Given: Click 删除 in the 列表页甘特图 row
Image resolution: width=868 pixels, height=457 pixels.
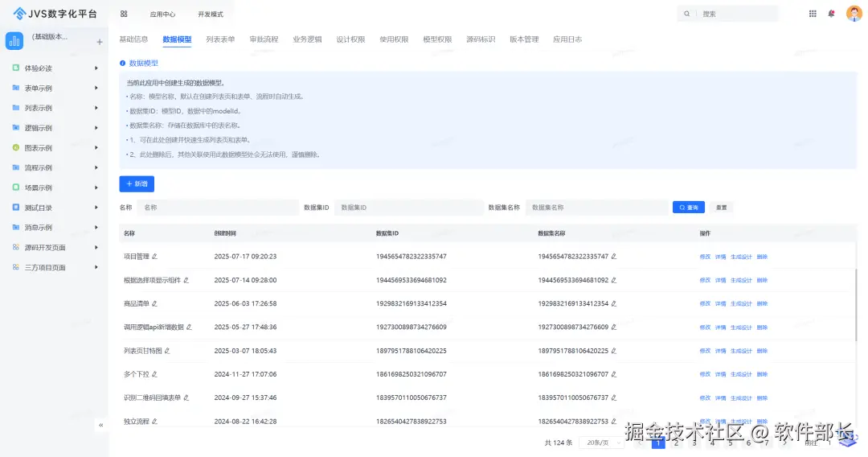Looking at the screenshot, I should coord(762,351).
